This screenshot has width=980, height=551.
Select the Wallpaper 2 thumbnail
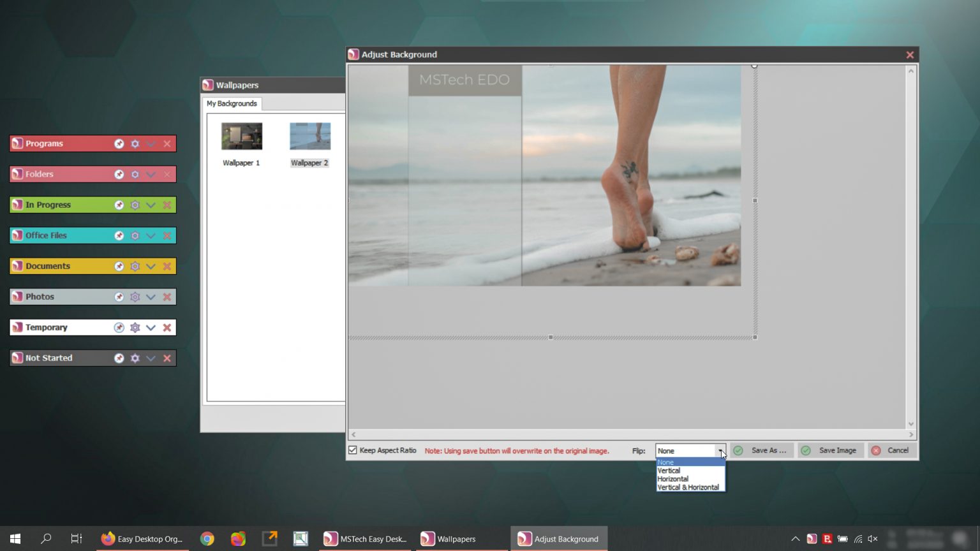[x=310, y=136]
